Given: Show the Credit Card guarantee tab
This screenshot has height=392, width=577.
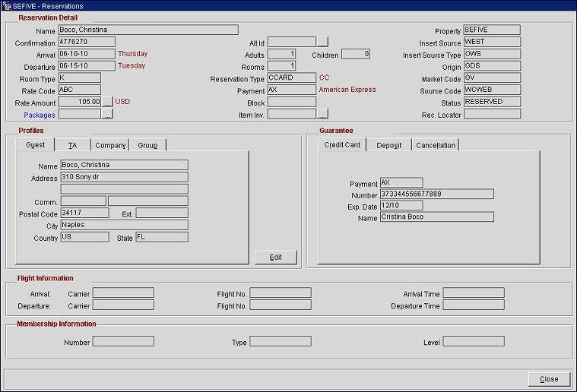Looking at the screenshot, I should pos(342,145).
